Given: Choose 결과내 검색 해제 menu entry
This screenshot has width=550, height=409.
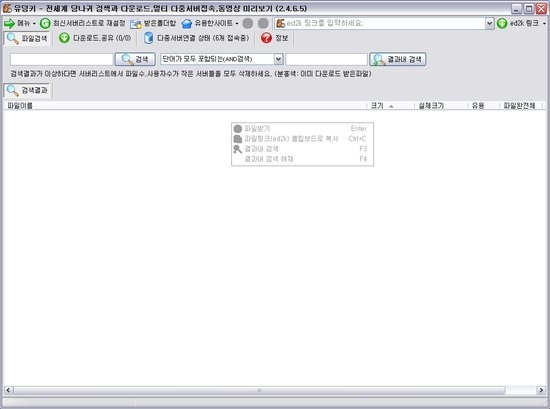Looking at the screenshot, I should [x=302, y=159].
